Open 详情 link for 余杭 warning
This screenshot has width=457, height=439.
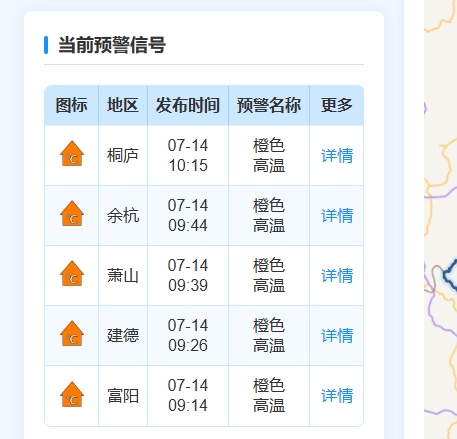pos(337,216)
